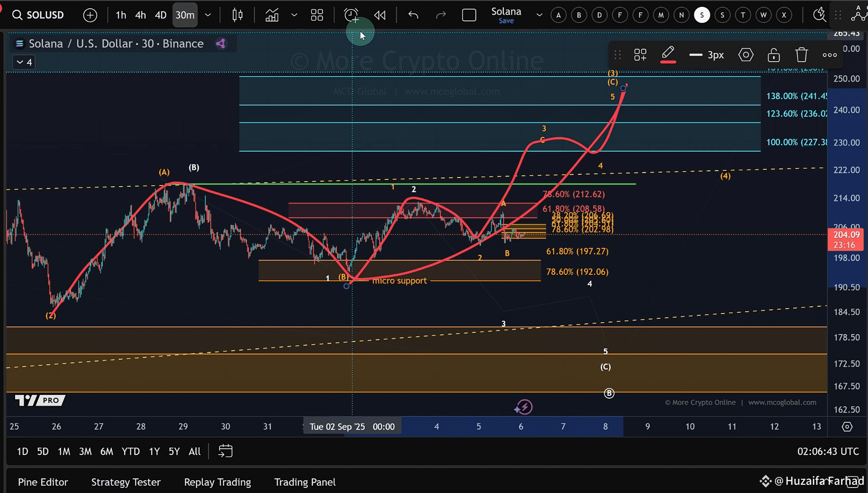Open candlestick chart type selector
The width and height of the screenshot is (868, 493).
(x=237, y=15)
